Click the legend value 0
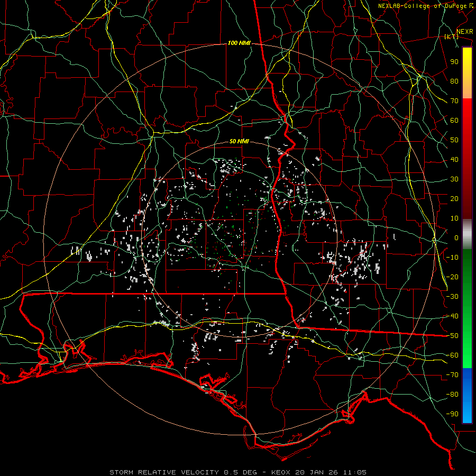 coord(456,238)
